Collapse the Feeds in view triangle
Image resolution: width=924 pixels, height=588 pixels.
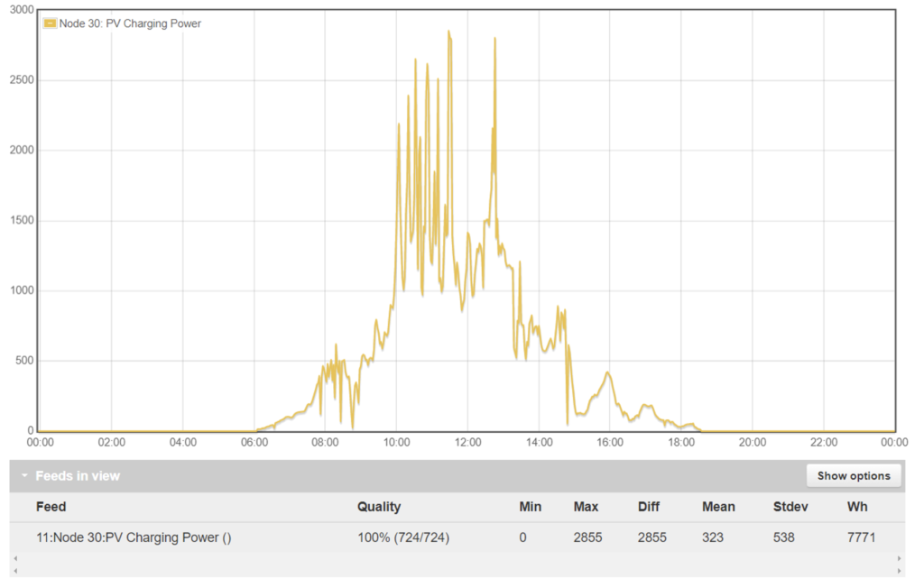pyautogui.click(x=26, y=476)
